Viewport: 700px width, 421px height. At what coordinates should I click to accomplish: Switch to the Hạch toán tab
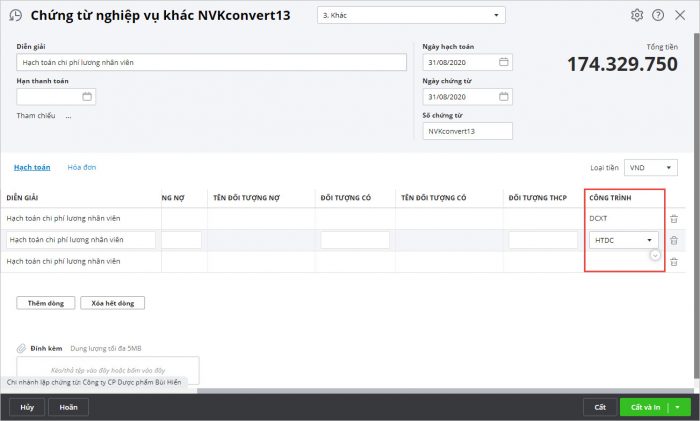tap(32, 167)
